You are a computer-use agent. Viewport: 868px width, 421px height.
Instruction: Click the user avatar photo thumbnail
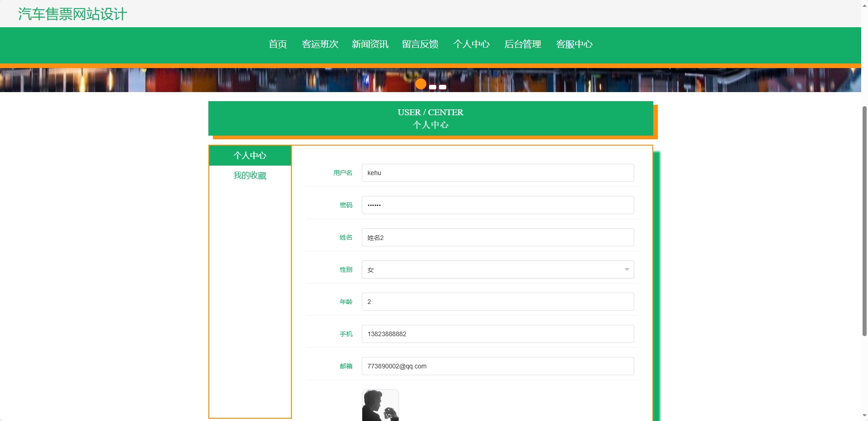click(x=380, y=406)
